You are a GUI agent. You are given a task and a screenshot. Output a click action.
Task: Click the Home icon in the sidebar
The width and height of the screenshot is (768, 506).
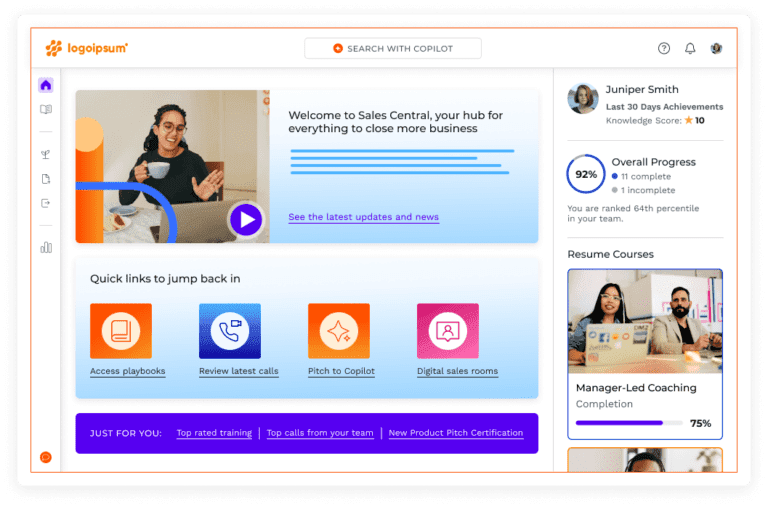[46, 85]
